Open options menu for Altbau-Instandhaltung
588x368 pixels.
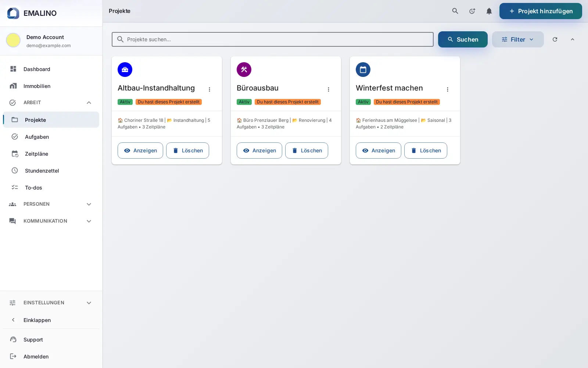pyautogui.click(x=209, y=89)
